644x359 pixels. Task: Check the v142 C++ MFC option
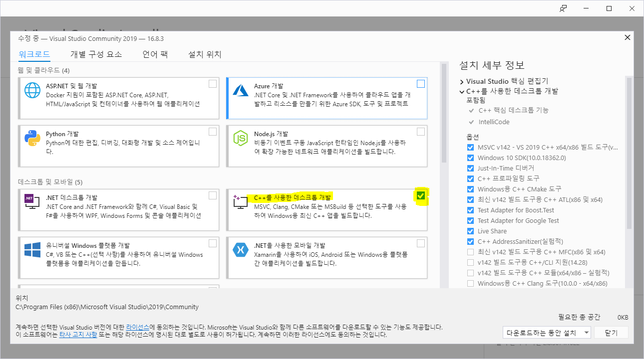tap(470, 252)
